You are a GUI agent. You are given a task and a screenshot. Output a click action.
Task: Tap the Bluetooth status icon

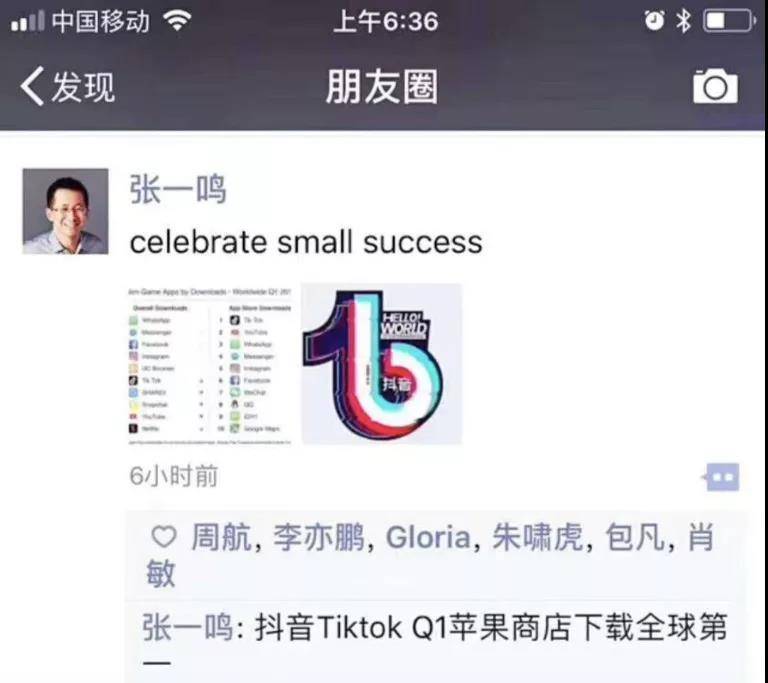click(x=683, y=21)
